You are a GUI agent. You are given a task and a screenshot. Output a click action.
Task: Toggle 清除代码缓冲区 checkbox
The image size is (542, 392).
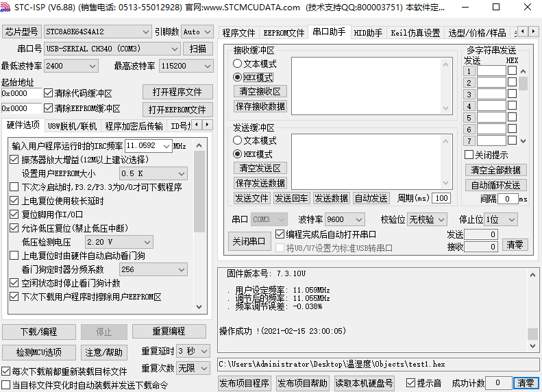[x=49, y=93]
